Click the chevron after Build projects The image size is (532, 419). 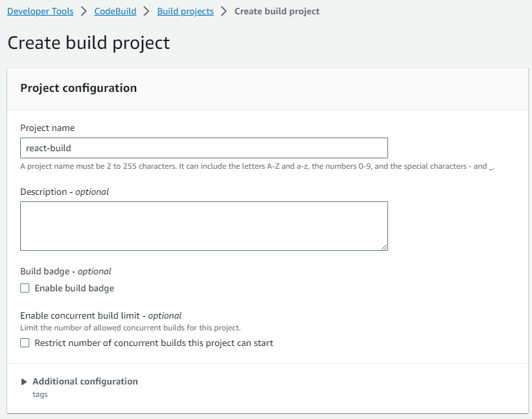[x=224, y=12]
